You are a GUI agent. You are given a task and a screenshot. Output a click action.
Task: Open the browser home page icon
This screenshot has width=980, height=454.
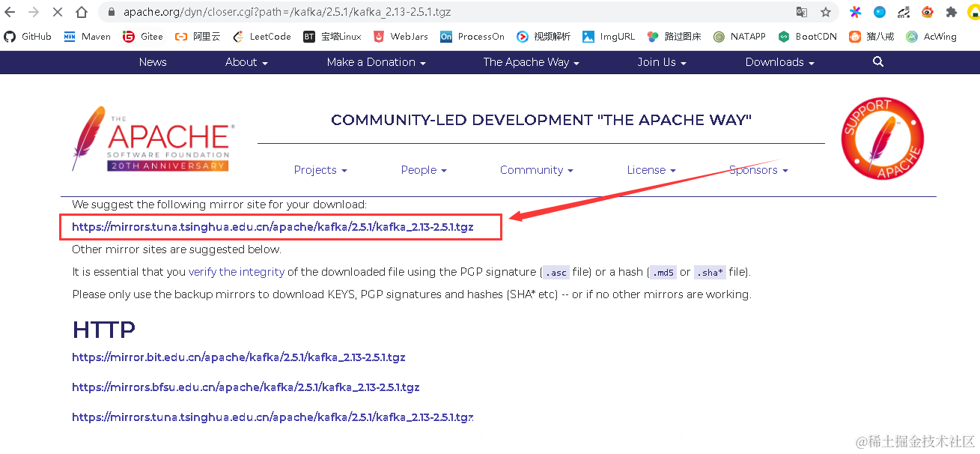click(82, 12)
